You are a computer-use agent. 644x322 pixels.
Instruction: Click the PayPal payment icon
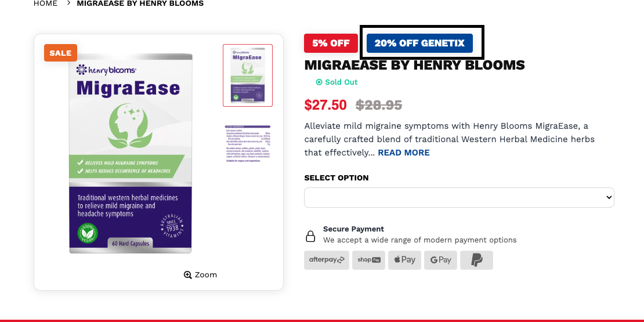(x=476, y=260)
